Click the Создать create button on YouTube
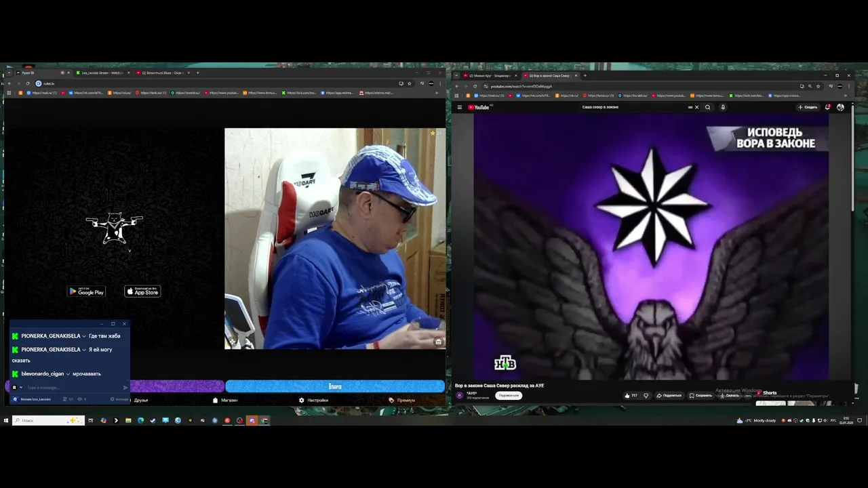 [x=808, y=107]
